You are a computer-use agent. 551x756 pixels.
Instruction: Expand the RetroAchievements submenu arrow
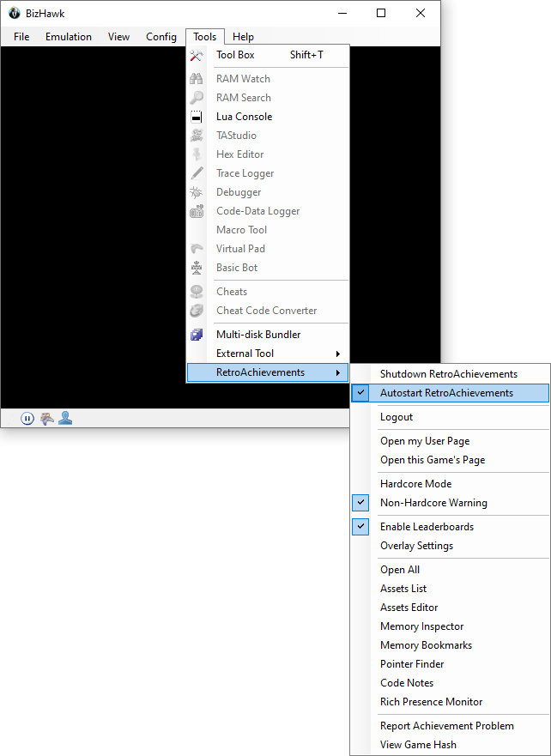pyautogui.click(x=338, y=372)
